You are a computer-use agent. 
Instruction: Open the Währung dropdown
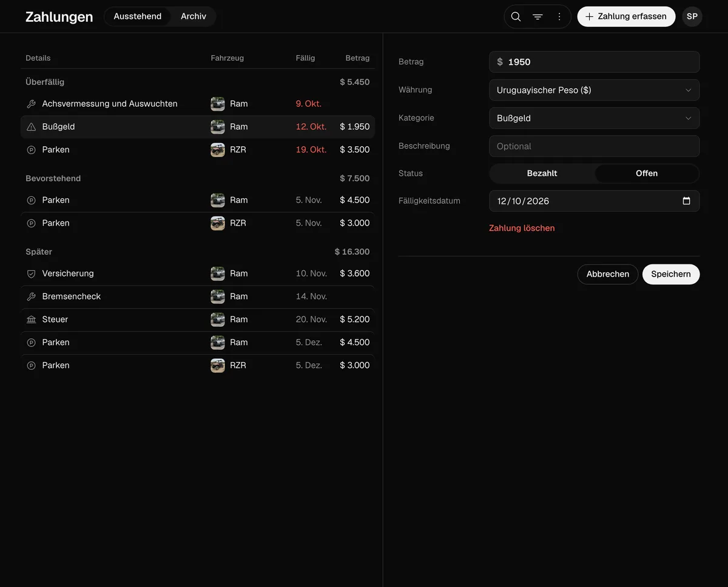pyautogui.click(x=595, y=90)
